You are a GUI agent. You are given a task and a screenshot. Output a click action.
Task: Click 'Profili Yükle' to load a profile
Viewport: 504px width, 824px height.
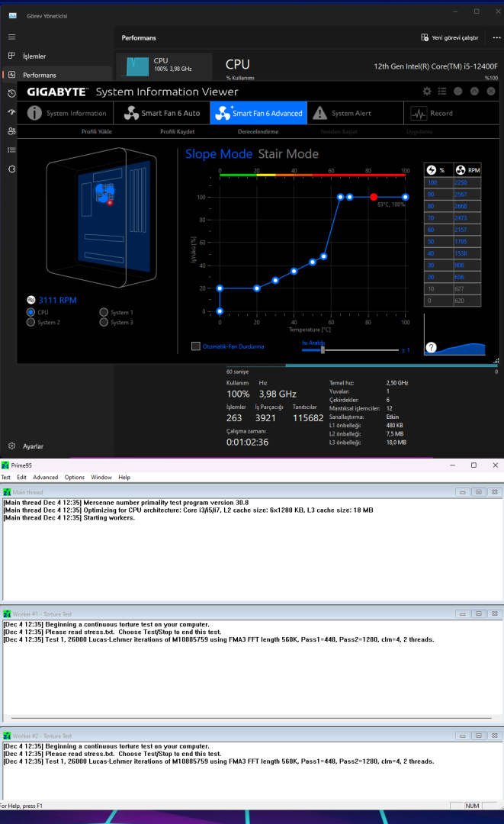pos(97,132)
